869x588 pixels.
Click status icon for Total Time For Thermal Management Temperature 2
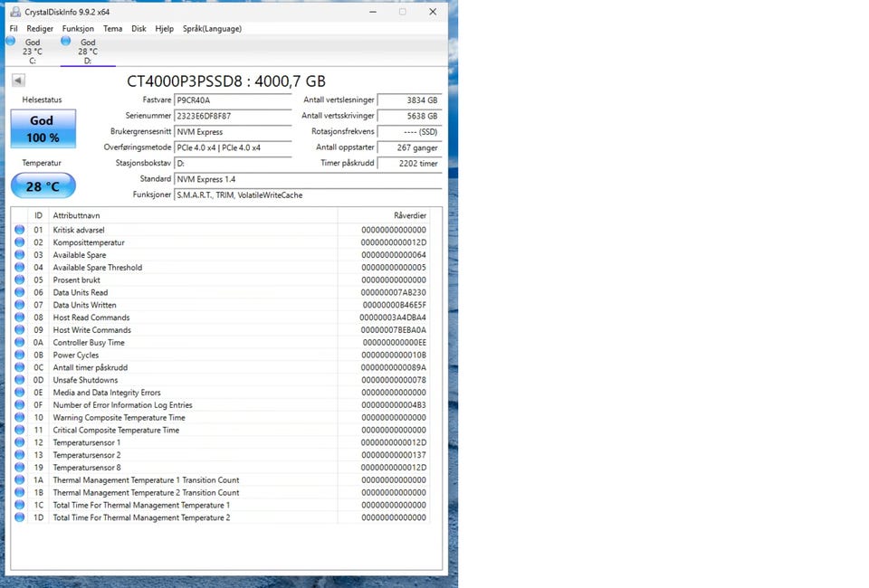(x=19, y=517)
